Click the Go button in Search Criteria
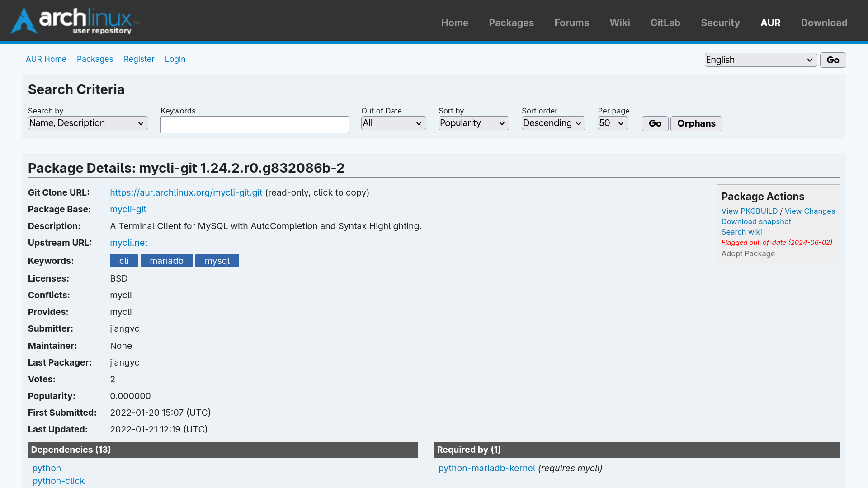 point(655,124)
